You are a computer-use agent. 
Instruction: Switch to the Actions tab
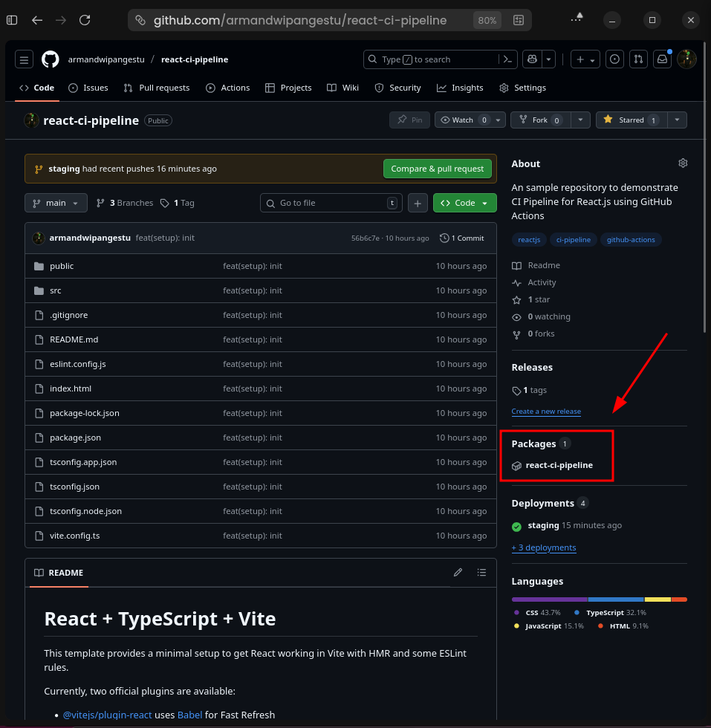pyautogui.click(x=228, y=88)
